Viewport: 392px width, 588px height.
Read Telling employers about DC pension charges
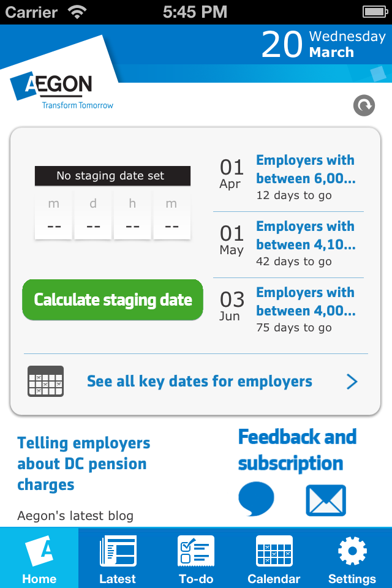(84, 464)
